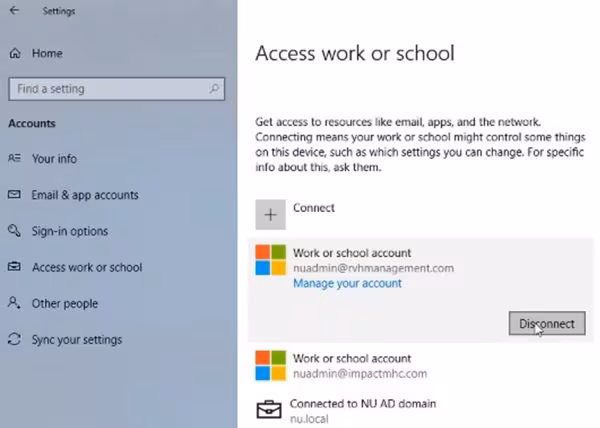Viewport: 600px width, 428px height.
Task: Go back with the Settings back arrow
Action: click(x=14, y=11)
